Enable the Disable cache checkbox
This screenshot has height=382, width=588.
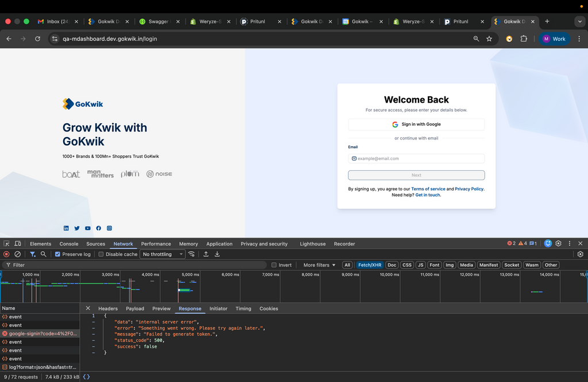(x=101, y=254)
